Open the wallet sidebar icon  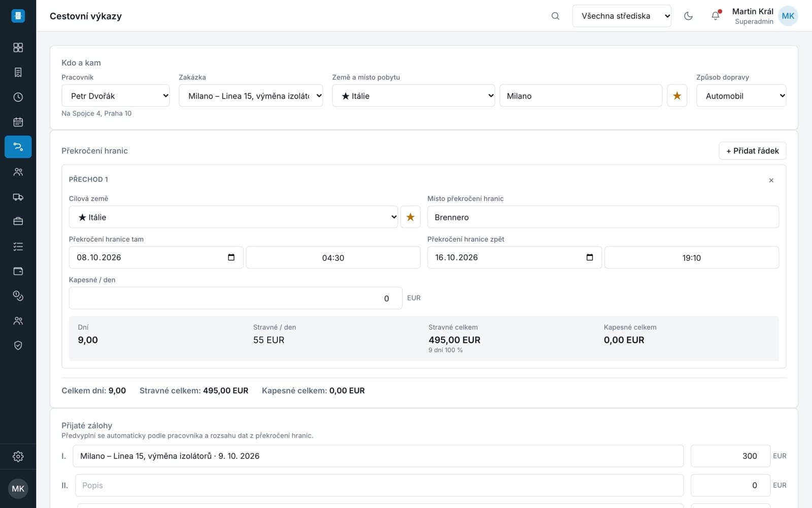[x=18, y=271]
